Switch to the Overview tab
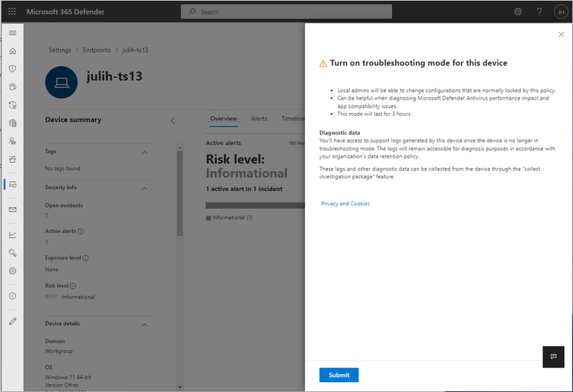 pos(224,119)
